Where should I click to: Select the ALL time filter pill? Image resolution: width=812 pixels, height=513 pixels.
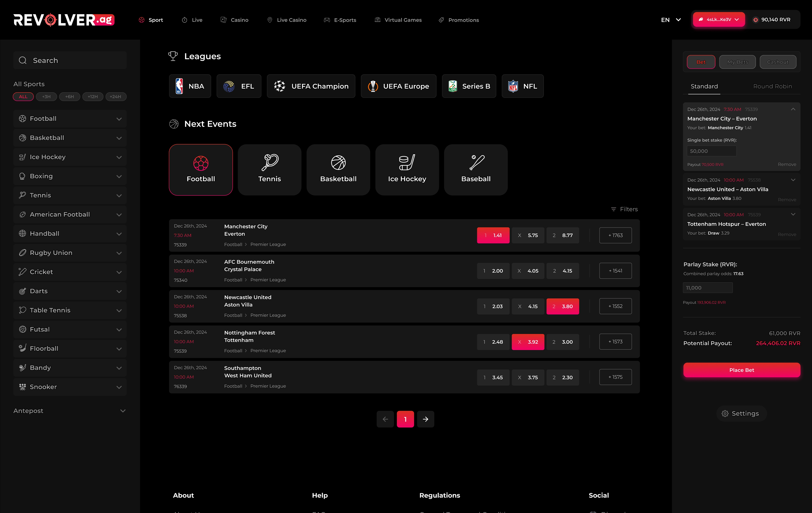tap(23, 97)
